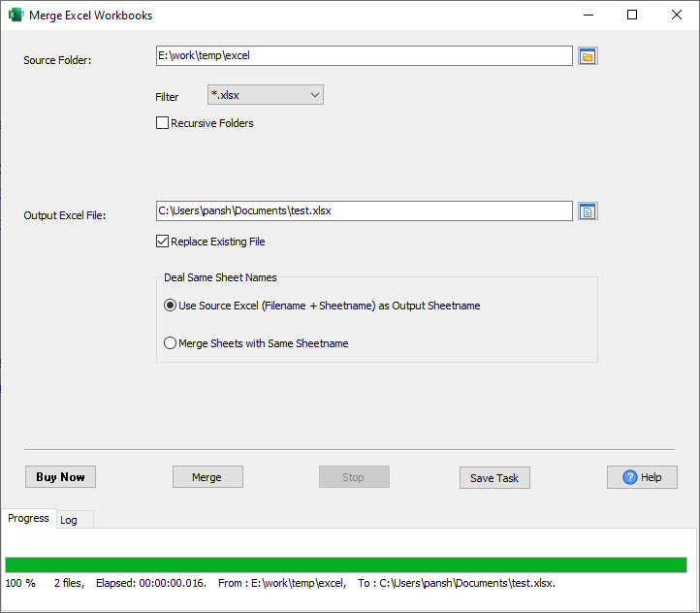Open the *.xlsx Filter dropdown
Screen dimensions: 700x613
click(x=265, y=94)
